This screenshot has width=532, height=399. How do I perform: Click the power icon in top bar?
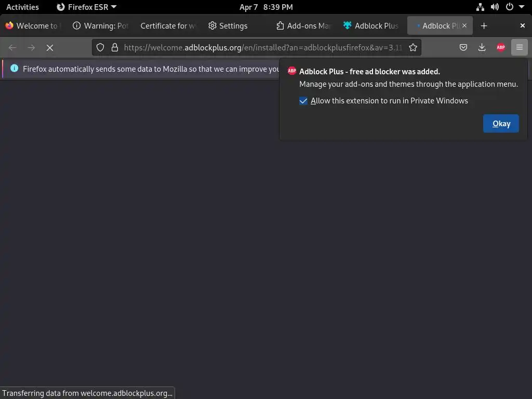[510, 7]
